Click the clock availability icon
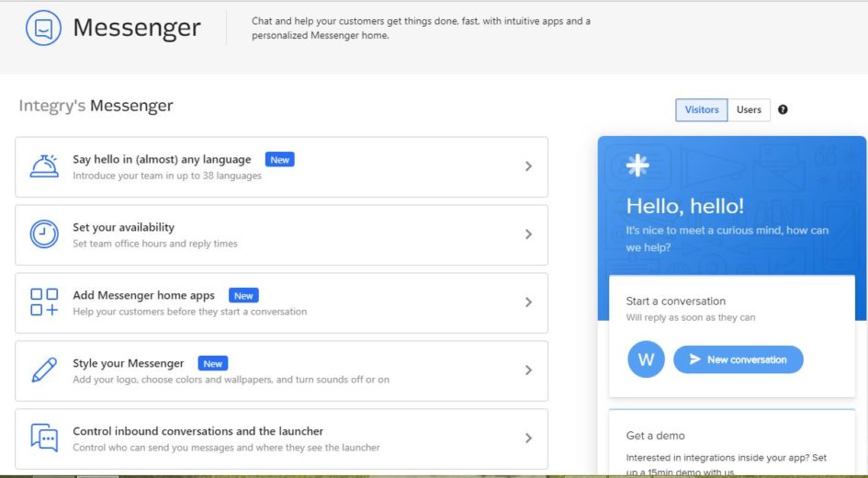This screenshot has height=478, width=868. coord(44,234)
